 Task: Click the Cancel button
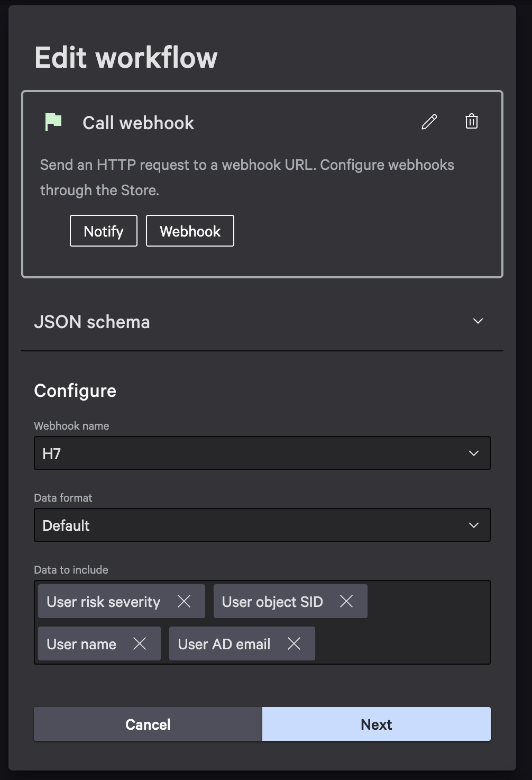coord(147,724)
